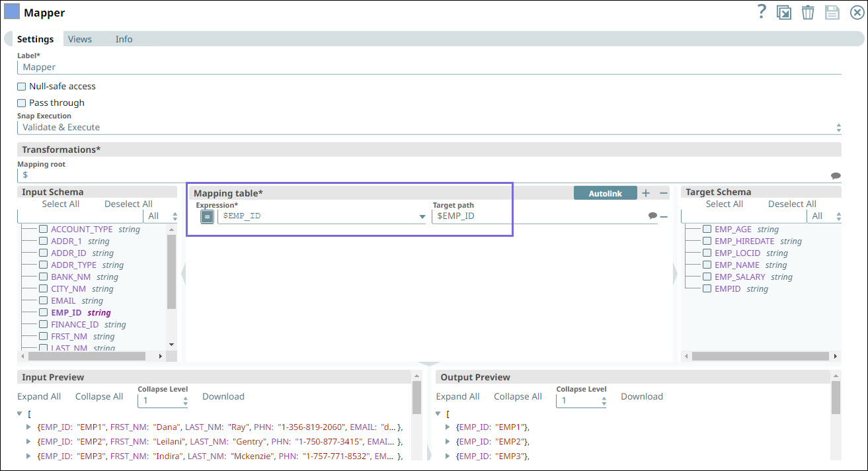The image size is (868, 471).
Task: Open the Views tab
Action: [80, 39]
